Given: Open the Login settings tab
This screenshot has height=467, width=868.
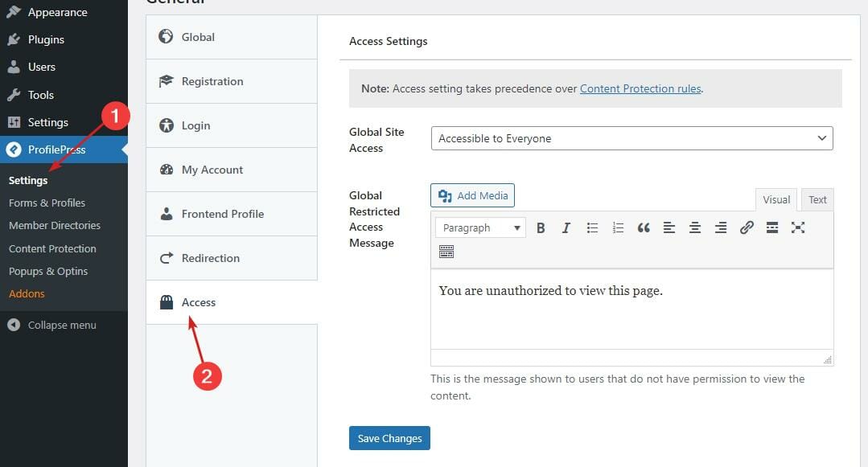Looking at the screenshot, I should pos(232,125).
